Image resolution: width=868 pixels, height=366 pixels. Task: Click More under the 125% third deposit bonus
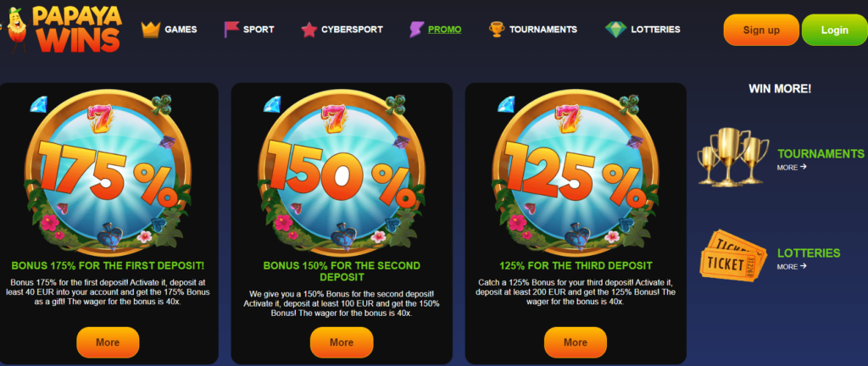click(x=576, y=342)
